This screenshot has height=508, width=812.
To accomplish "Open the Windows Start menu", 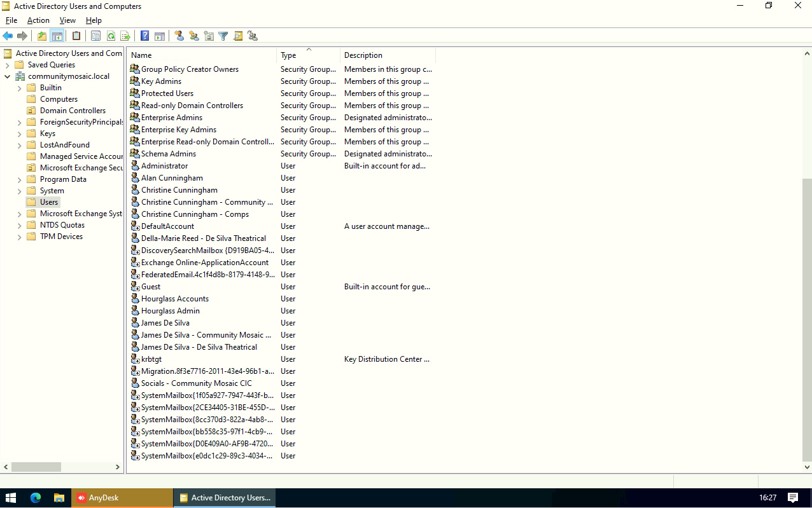I will click(11, 498).
